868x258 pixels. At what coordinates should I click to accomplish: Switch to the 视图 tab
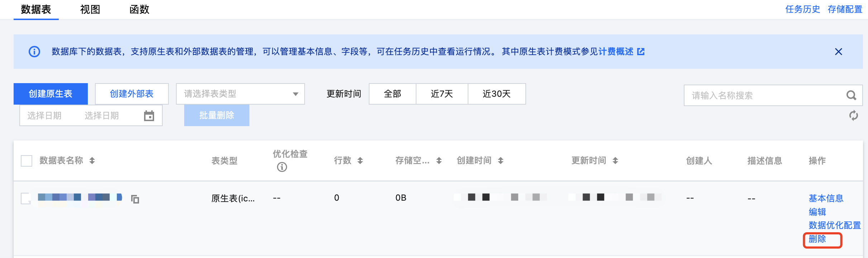[90, 9]
